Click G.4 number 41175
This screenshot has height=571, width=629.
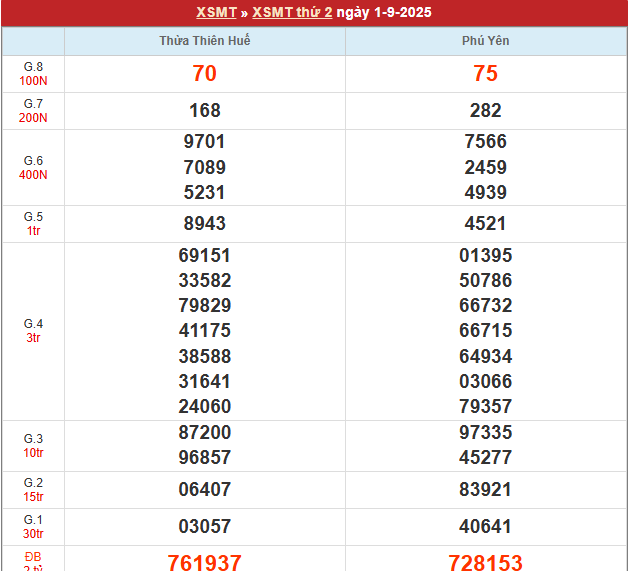click(205, 331)
